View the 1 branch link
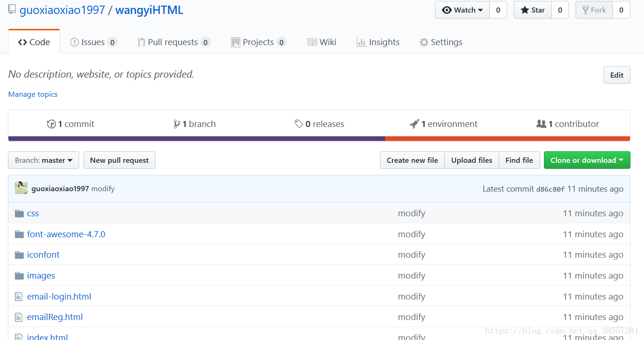 (195, 124)
